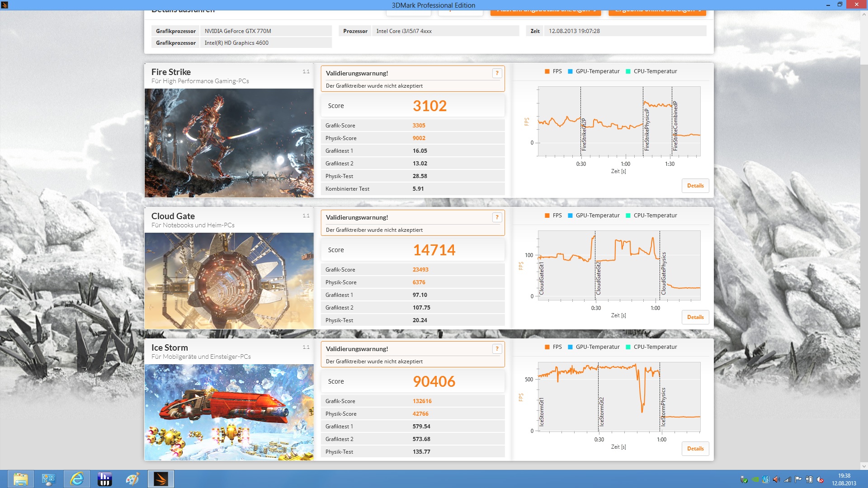
Task: Select the CloudGateGt1 marker in the chart
Action: point(542,279)
